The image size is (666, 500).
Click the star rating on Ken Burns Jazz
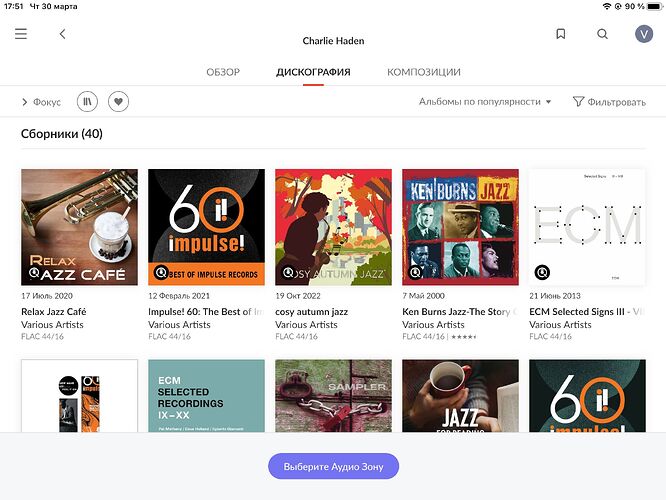[463, 337]
